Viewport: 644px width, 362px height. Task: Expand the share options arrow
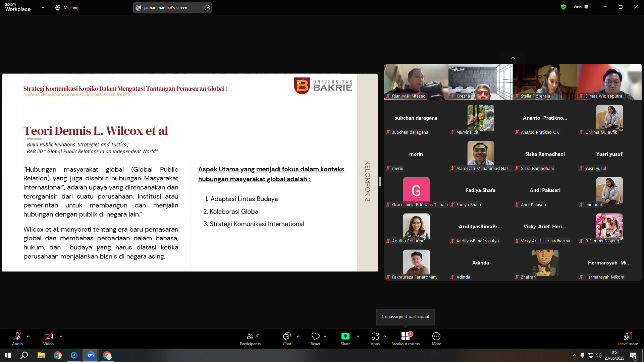[x=358, y=336]
